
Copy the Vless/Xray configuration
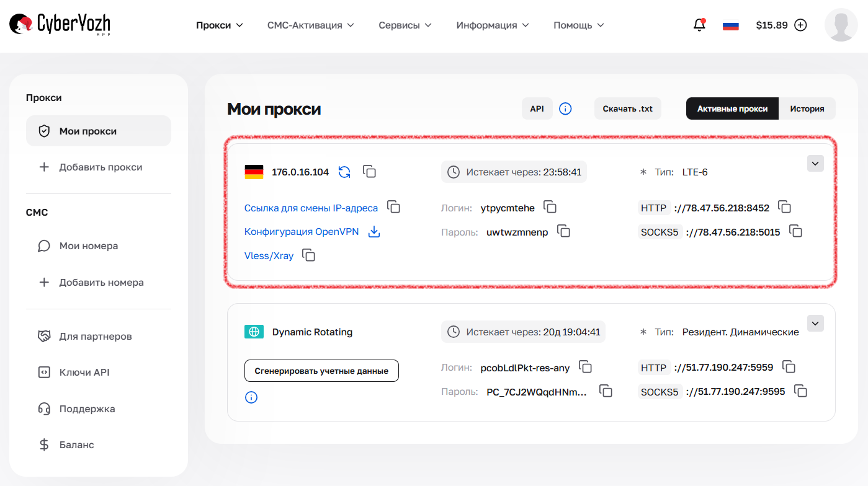pyautogui.click(x=308, y=255)
